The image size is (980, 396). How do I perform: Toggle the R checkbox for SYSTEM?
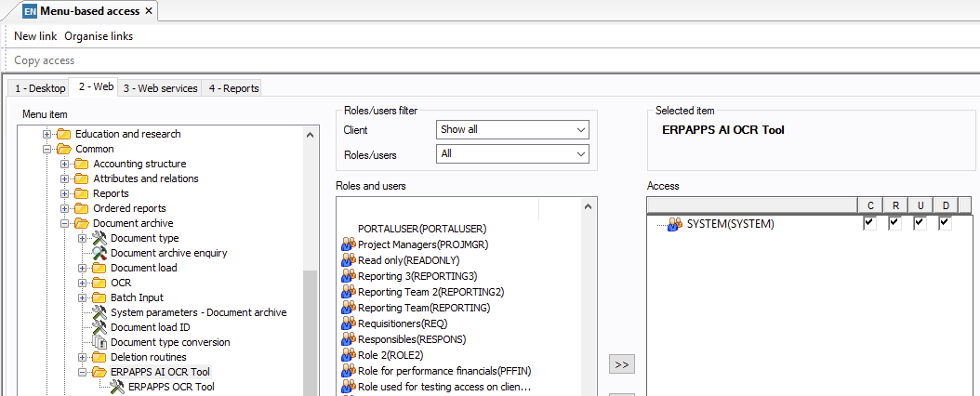pyautogui.click(x=894, y=223)
